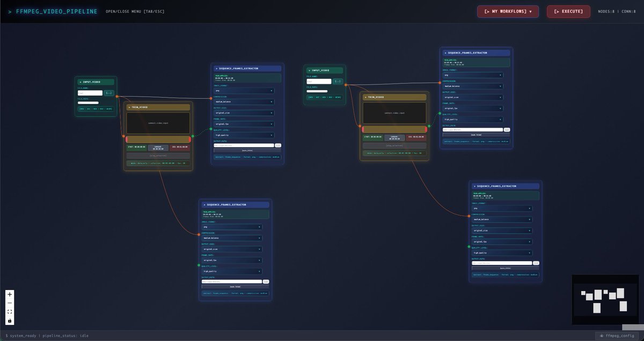The width and height of the screenshot is (644, 341).
Task: Click save_trim button in bottom-left extractor
Action: tap(235, 287)
